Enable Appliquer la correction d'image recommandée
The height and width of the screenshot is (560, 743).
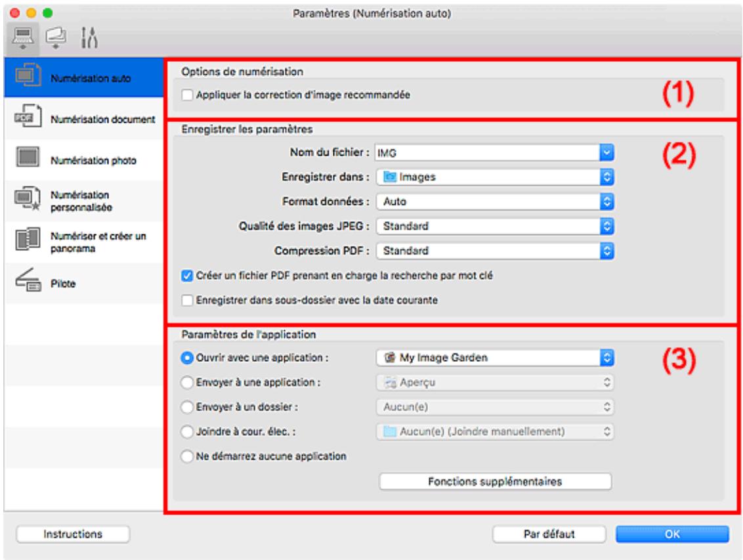(188, 95)
